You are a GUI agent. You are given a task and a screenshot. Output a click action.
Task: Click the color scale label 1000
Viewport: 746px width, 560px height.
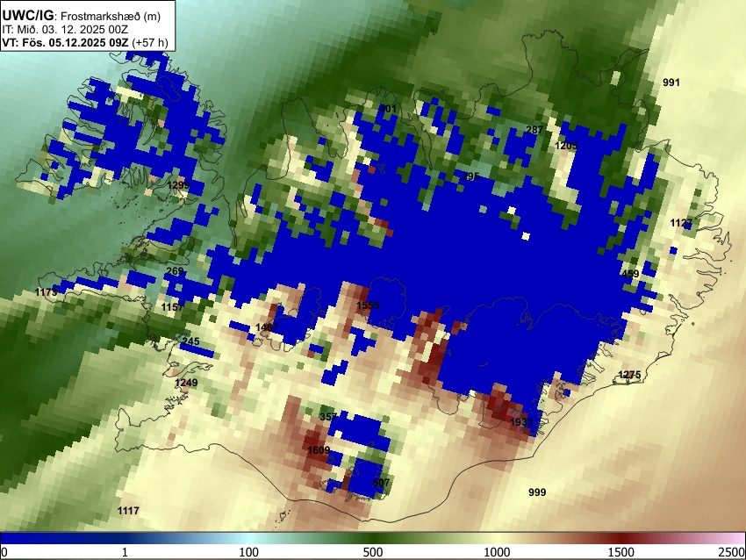click(x=497, y=552)
